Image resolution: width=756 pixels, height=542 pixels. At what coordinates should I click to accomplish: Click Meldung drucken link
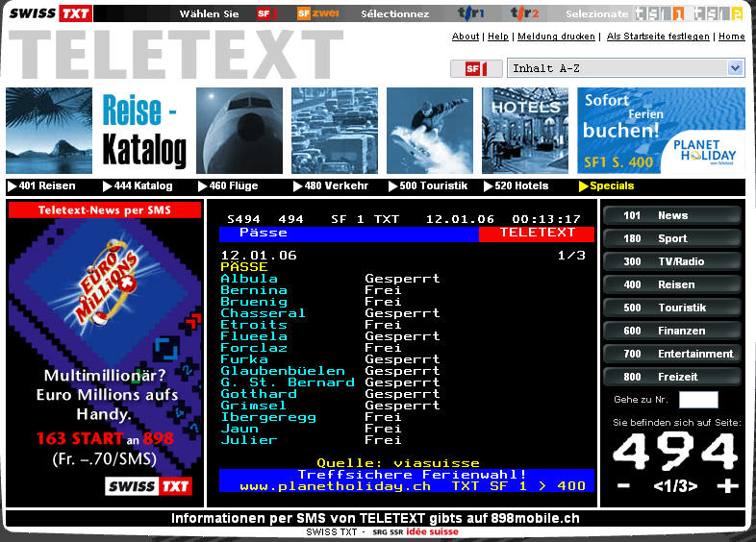556,37
